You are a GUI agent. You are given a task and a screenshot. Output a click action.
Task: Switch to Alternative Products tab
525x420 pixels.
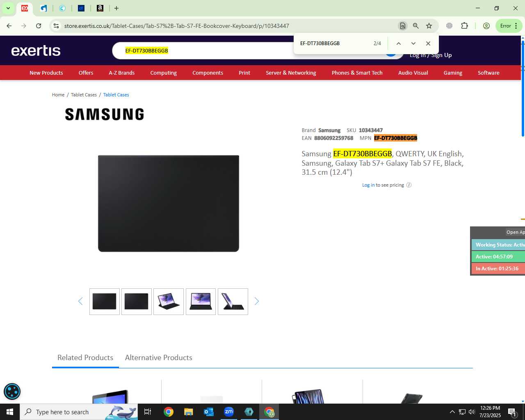(x=158, y=358)
